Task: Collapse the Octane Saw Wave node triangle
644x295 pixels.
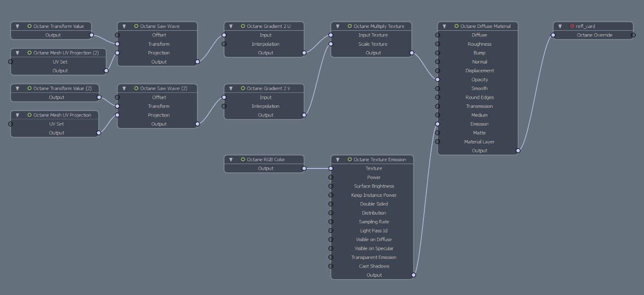Action: click(x=124, y=26)
